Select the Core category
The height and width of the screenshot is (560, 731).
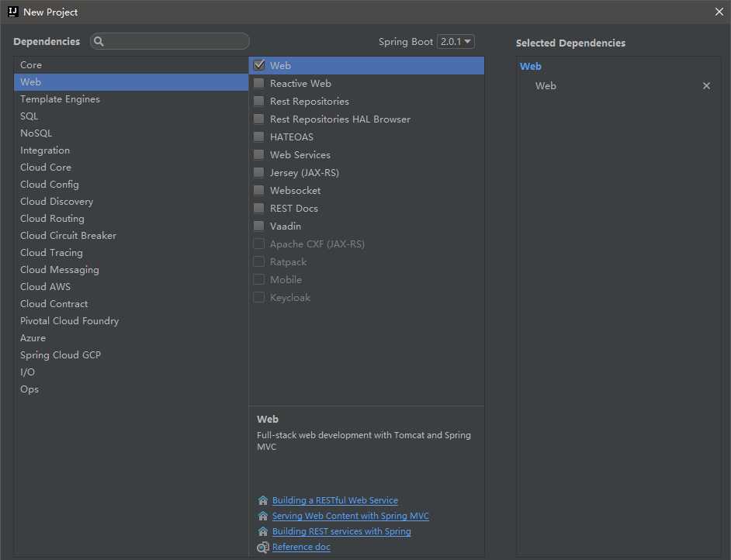[131, 64]
